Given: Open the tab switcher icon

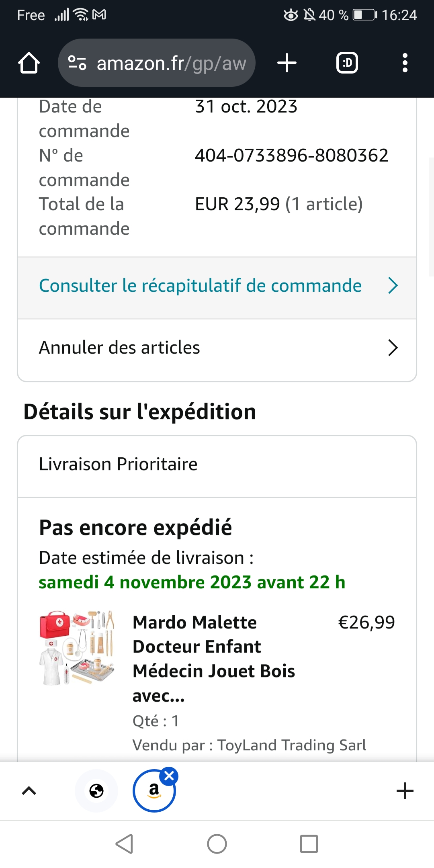Looking at the screenshot, I should (347, 63).
